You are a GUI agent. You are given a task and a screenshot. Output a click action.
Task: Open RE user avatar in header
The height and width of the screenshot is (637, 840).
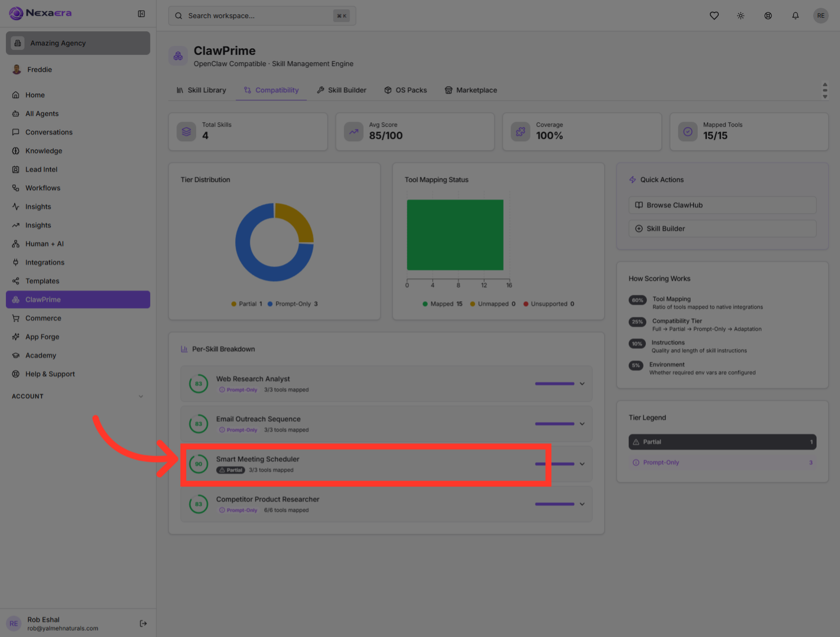[x=821, y=16]
